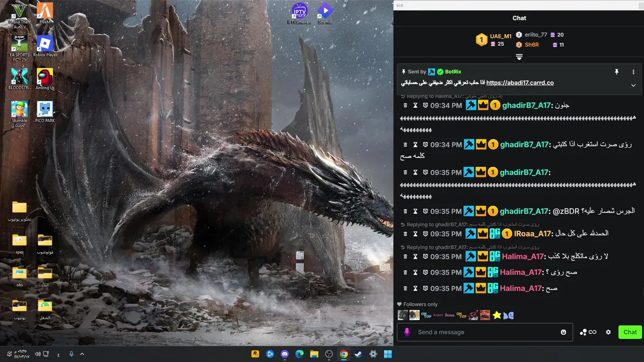
Task: Show hidden system tray icons chevron
Action: pos(82,354)
